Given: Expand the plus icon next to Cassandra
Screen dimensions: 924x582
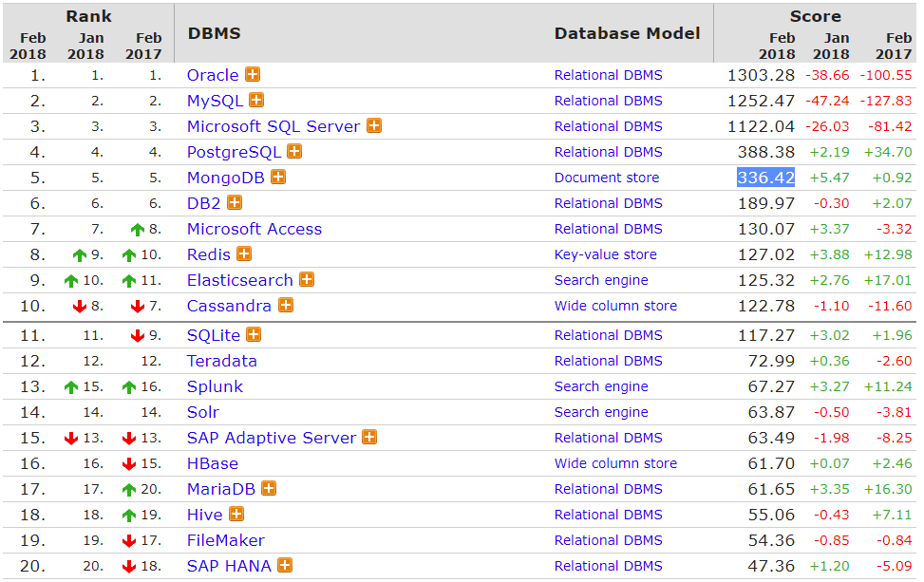Looking at the screenshot, I should (x=286, y=305).
